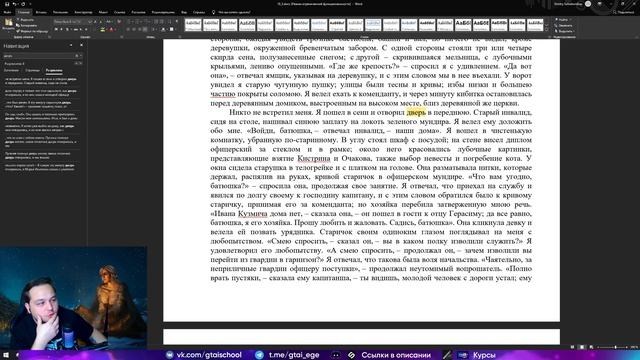The image size is (640, 360).
Task: Click the clear formatting icon
Action: [x=119, y=21]
